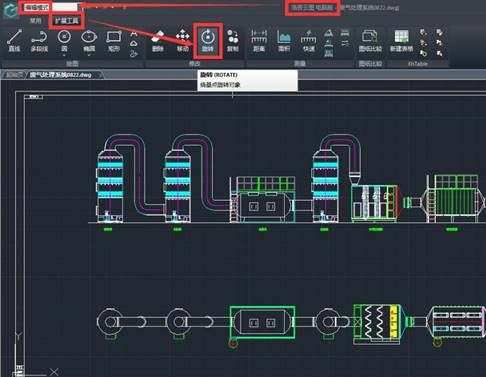Choose the revision cloud icon in draw panel

[134, 44]
